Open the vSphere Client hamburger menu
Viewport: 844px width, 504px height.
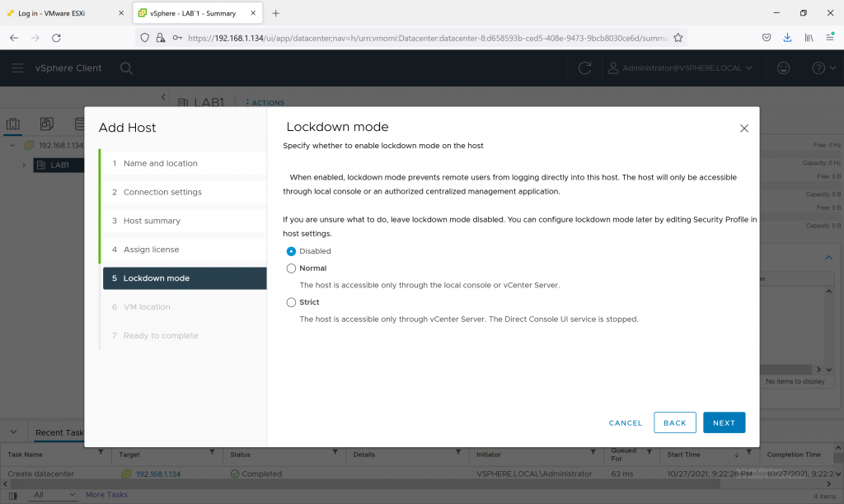[x=17, y=68]
